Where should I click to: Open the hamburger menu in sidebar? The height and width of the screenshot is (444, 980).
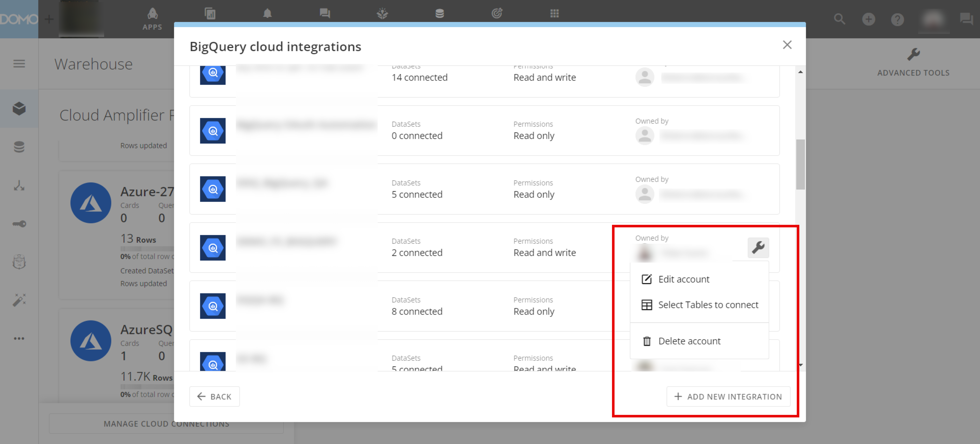coord(19,64)
